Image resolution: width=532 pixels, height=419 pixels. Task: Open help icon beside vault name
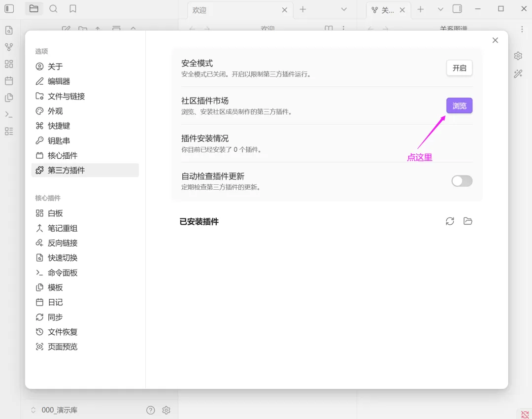151,410
